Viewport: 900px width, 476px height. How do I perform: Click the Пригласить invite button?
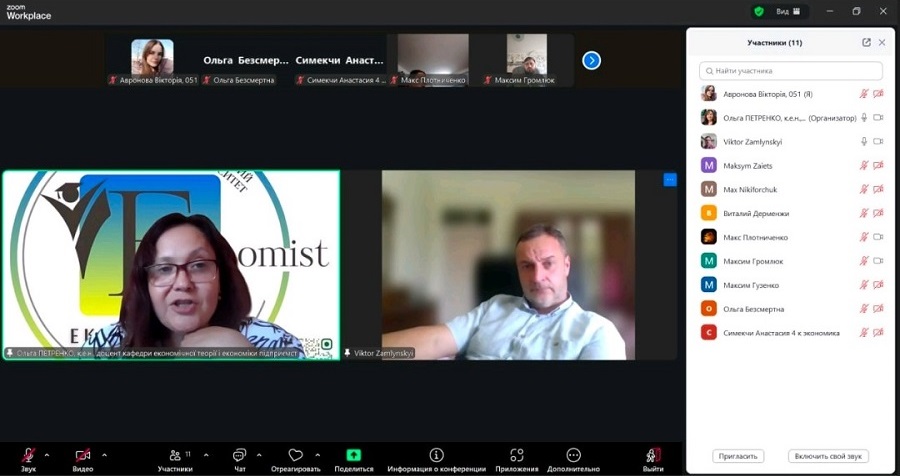pyautogui.click(x=738, y=456)
